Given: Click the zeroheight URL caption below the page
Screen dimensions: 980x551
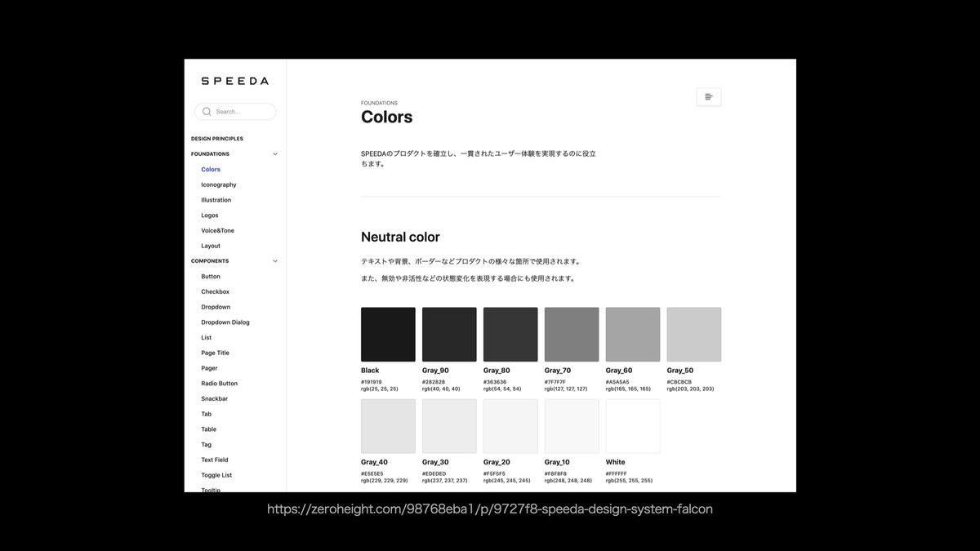Looking at the screenshot, I should pyautogui.click(x=490, y=509).
